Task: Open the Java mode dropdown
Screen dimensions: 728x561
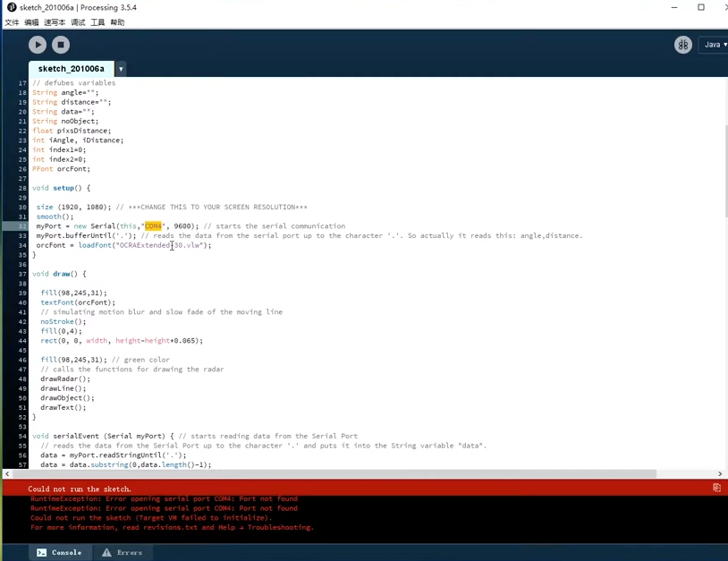Action: (714, 45)
